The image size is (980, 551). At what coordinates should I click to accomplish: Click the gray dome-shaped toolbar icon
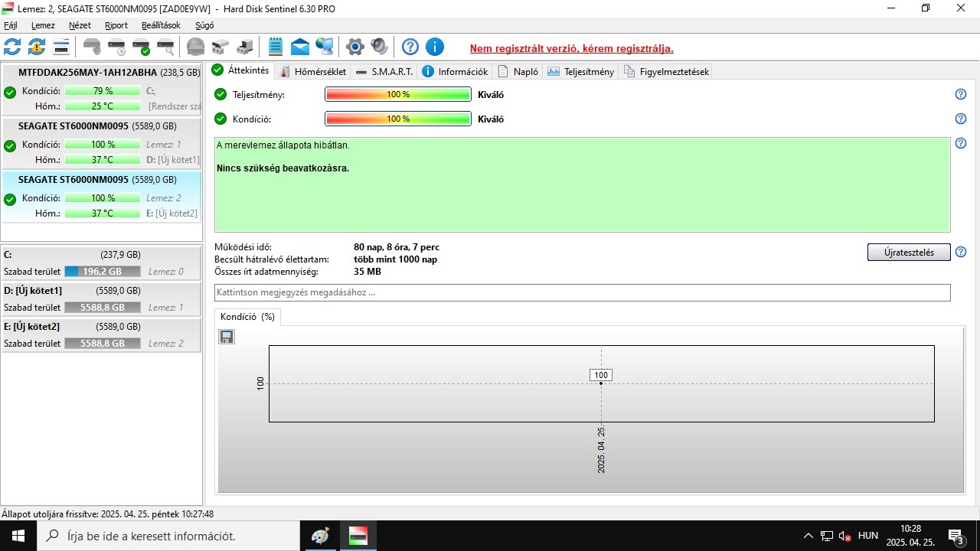(196, 47)
